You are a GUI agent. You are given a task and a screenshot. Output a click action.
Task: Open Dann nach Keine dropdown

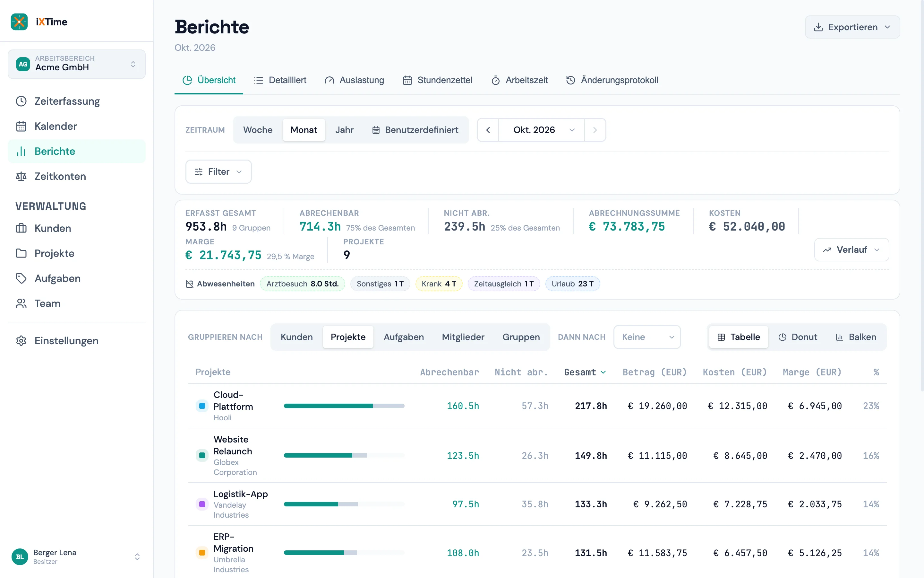(647, 337)
